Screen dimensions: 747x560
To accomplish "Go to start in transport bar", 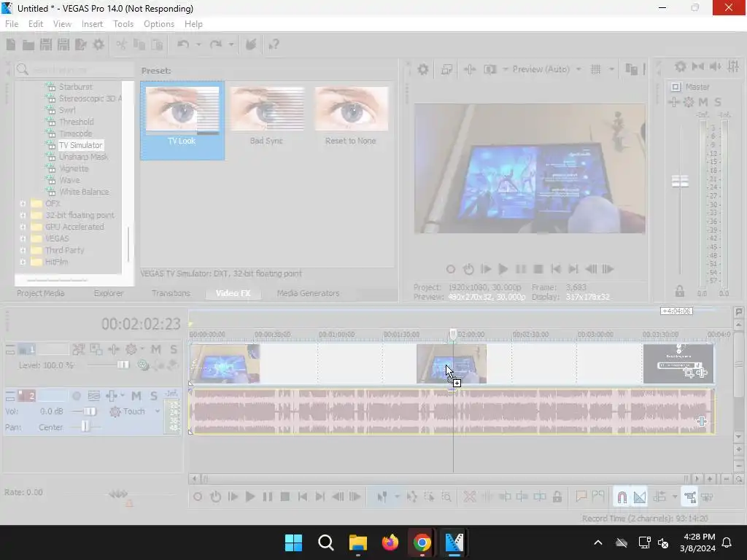I will coord(303,497).
